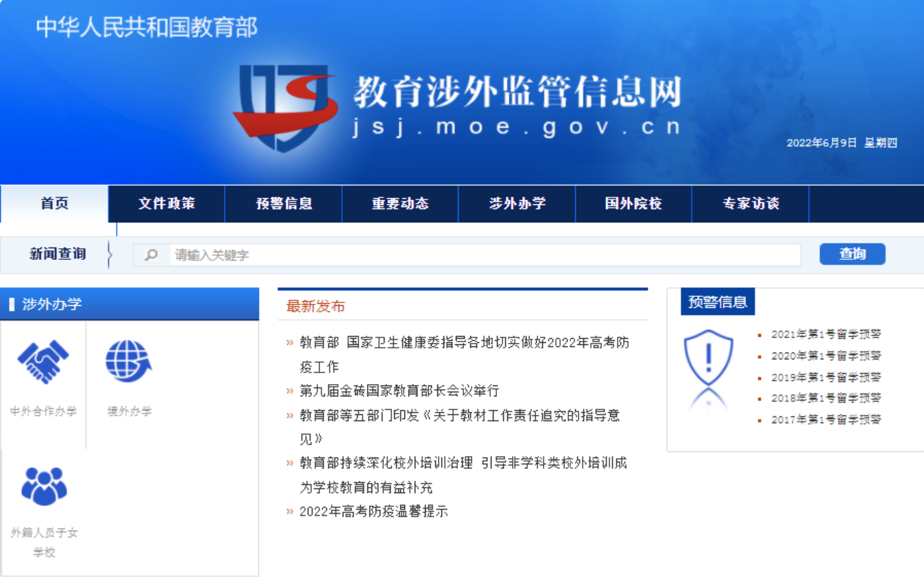
Task: Switch to the 重要动态 menu item
Action: 400,204
